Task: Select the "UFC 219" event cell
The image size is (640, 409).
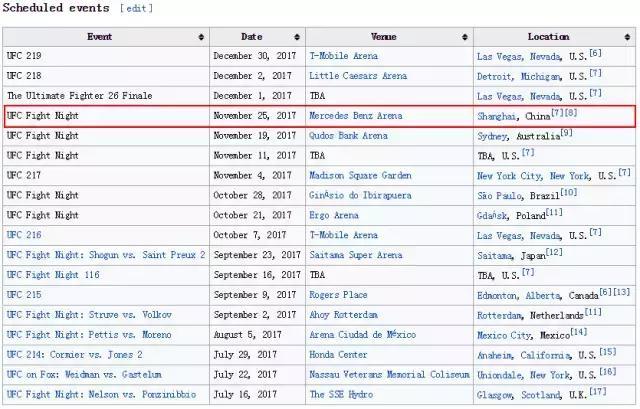Action: click(x=106, y=56)
